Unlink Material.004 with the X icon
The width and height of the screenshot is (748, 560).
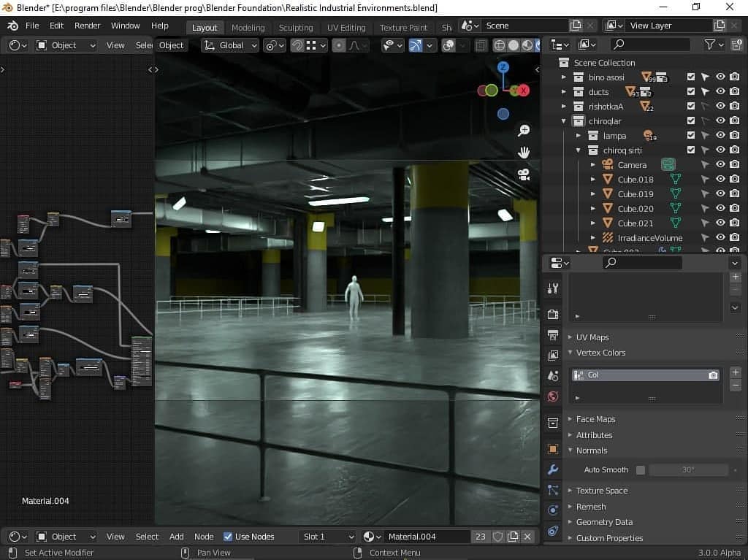pyautogui.click(x=527, y=537)
